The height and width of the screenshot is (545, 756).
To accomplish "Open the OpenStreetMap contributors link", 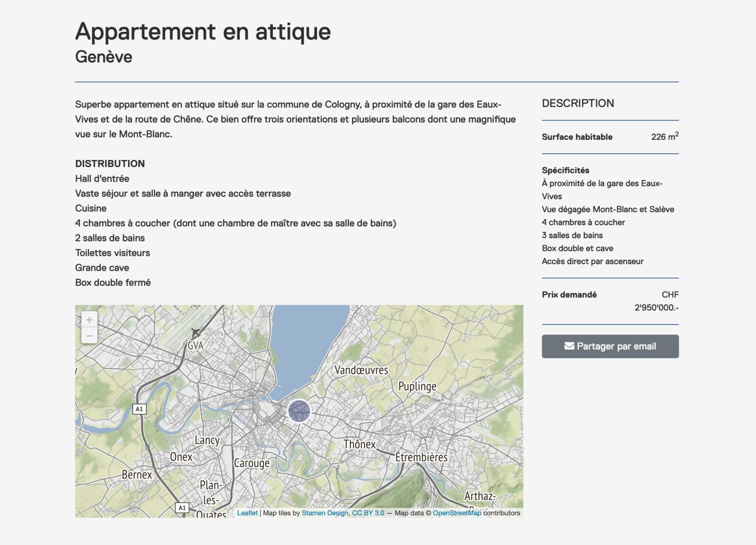I will [457, 513].
